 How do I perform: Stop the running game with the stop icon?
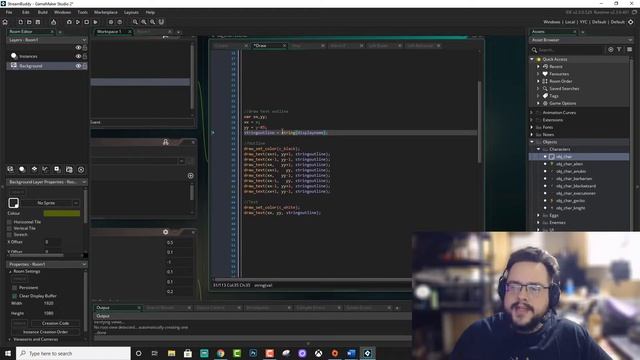point(87,22)
